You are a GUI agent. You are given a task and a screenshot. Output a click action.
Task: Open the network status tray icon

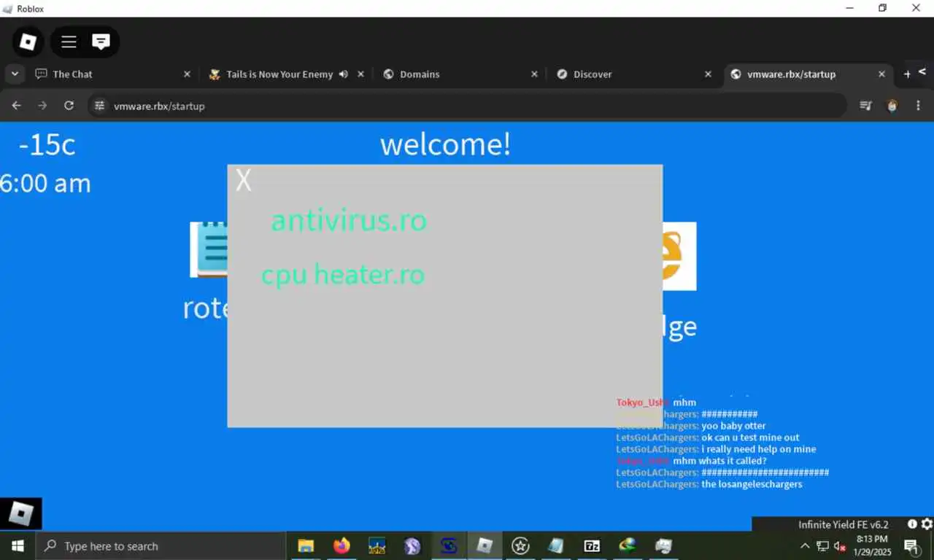pos(822,545)
